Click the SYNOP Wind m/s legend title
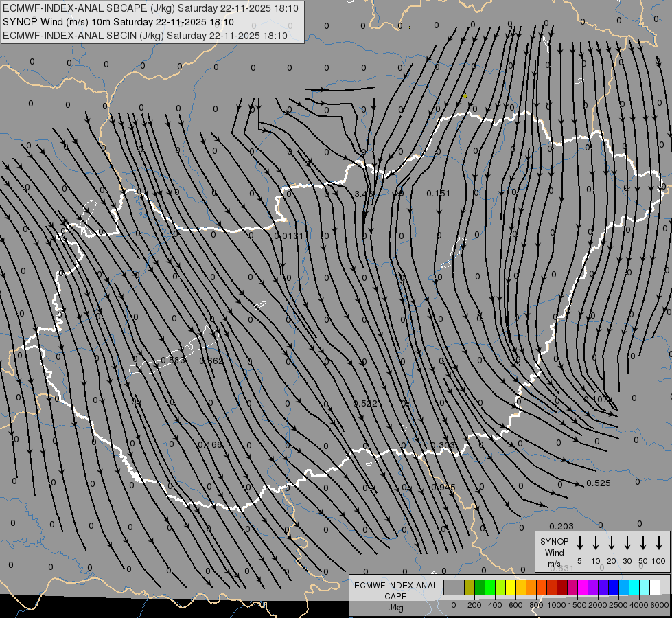 [x=554, y=552]
